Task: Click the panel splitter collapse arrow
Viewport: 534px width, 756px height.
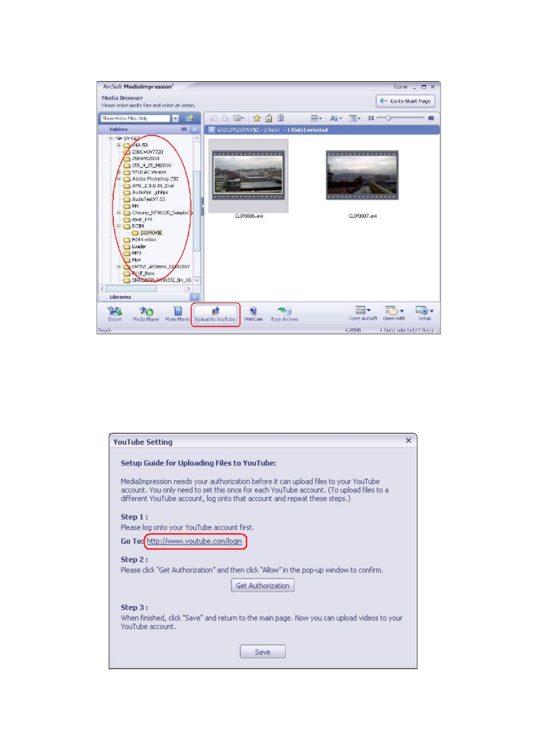Action: (x=202, y=206)
